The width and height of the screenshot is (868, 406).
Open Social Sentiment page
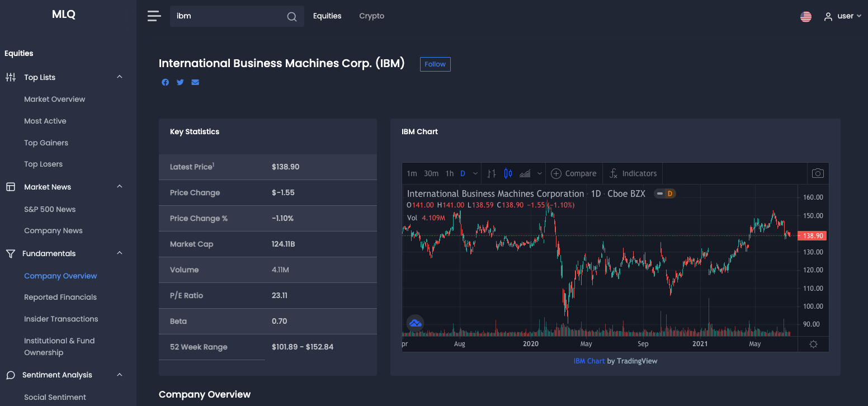tap(55, 397)
